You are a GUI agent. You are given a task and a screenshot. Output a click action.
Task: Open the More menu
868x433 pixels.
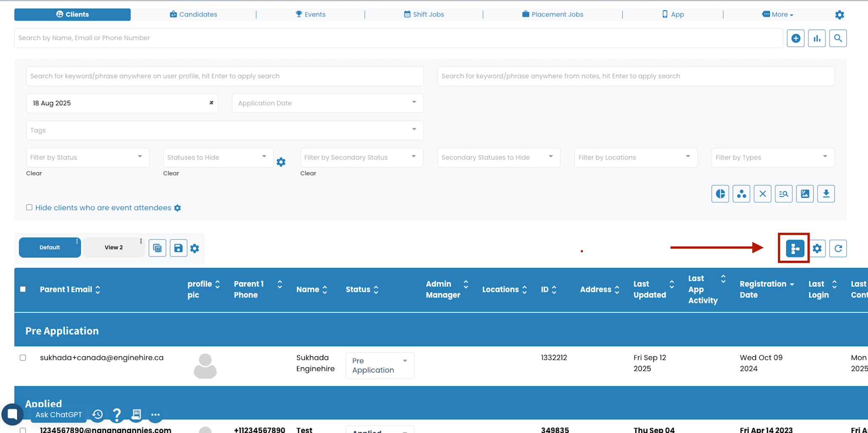(x=777, y=14)
